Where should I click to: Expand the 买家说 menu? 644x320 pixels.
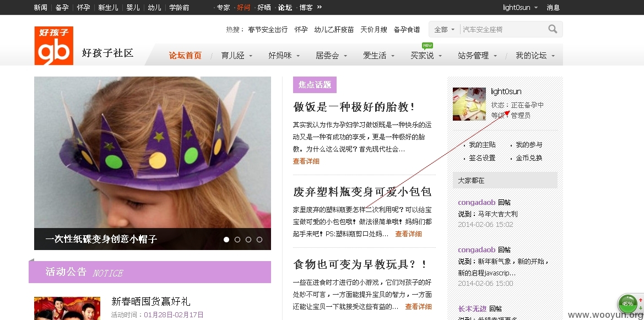tap(426, 56)
